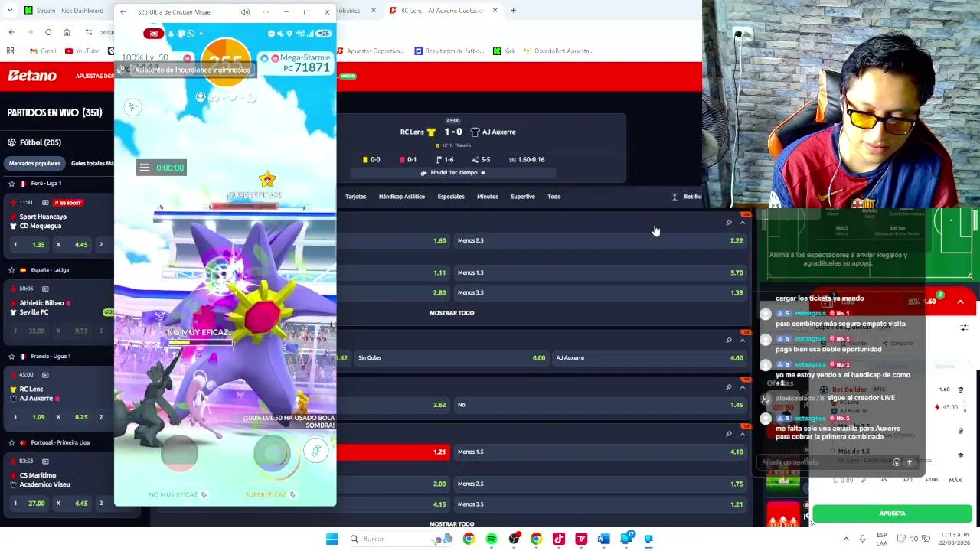
Task: Expand Fin del 1er. tiempo dropdown
Action: click(452, 173)
